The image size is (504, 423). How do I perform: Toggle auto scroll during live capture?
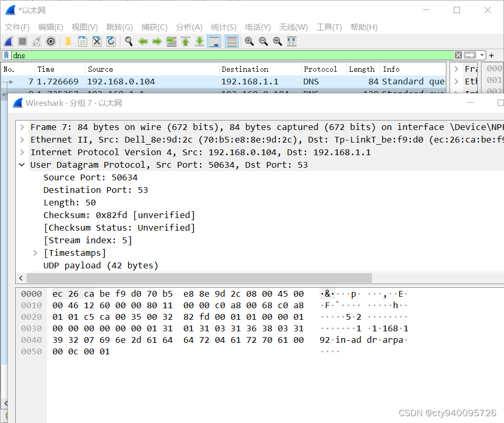[214, 41]
